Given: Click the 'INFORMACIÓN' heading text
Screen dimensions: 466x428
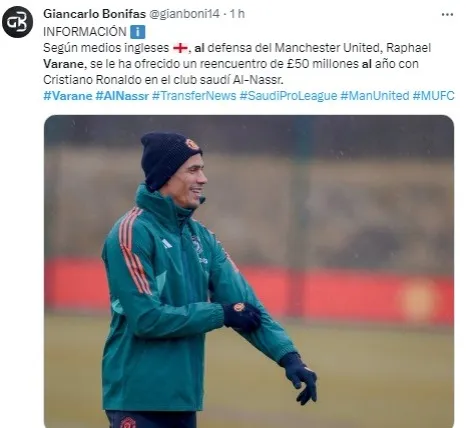Looking at the screenshot, I should point(85,32).
